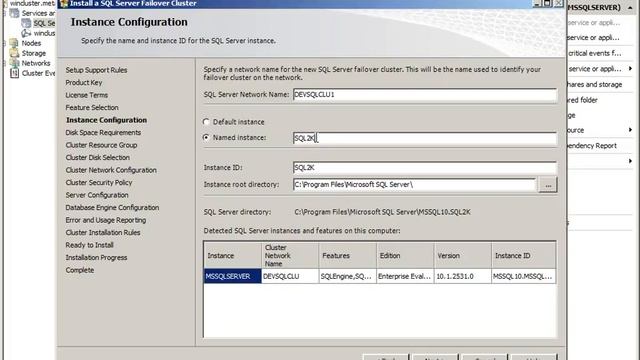Select Instance Configuration step
This screenshot has width=640, height=360.
click(107, 120)
